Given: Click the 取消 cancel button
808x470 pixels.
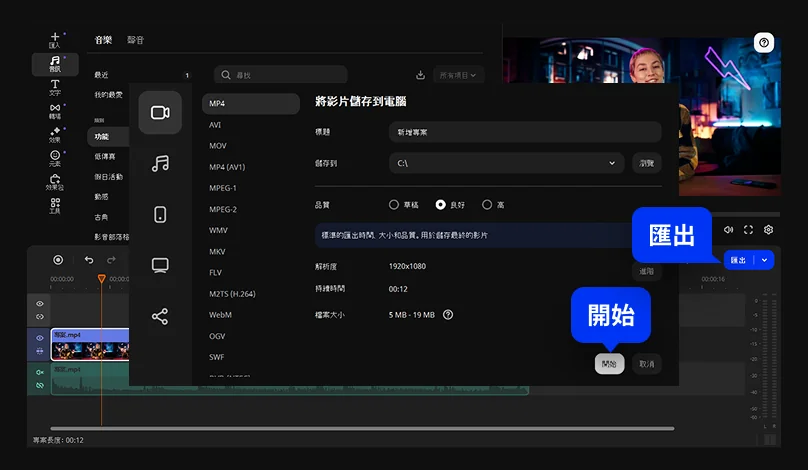Looking at the screenshot, I should point(647,364).
